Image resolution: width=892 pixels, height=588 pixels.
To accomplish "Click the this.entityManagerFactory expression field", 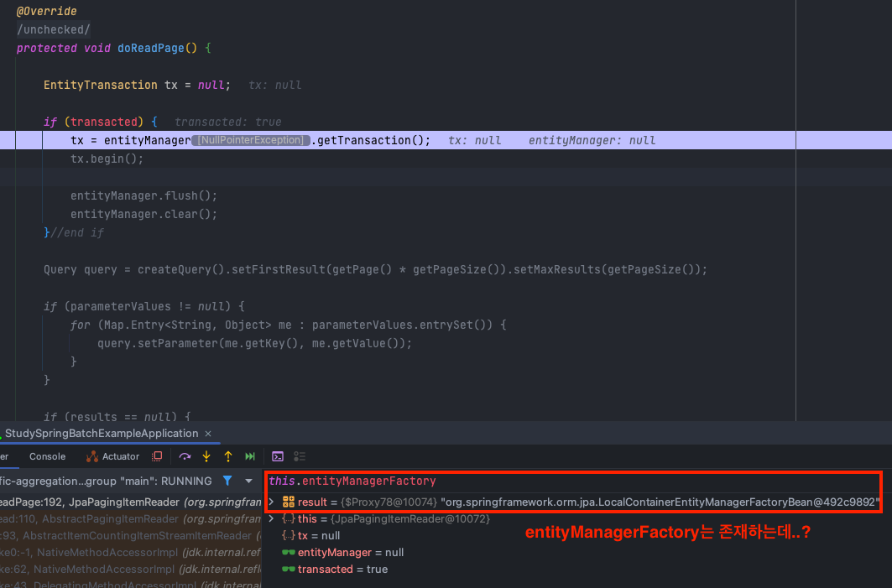I will [573, 481].
